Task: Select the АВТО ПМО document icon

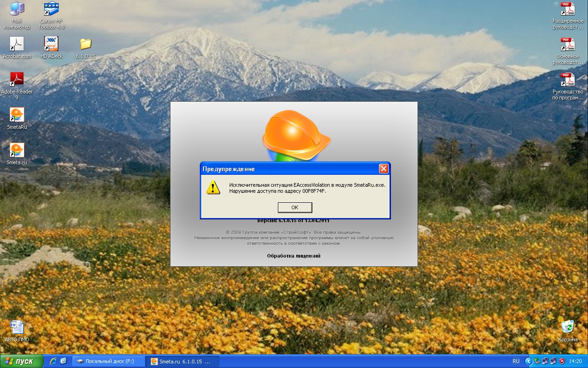Action: tap(17, 331)
